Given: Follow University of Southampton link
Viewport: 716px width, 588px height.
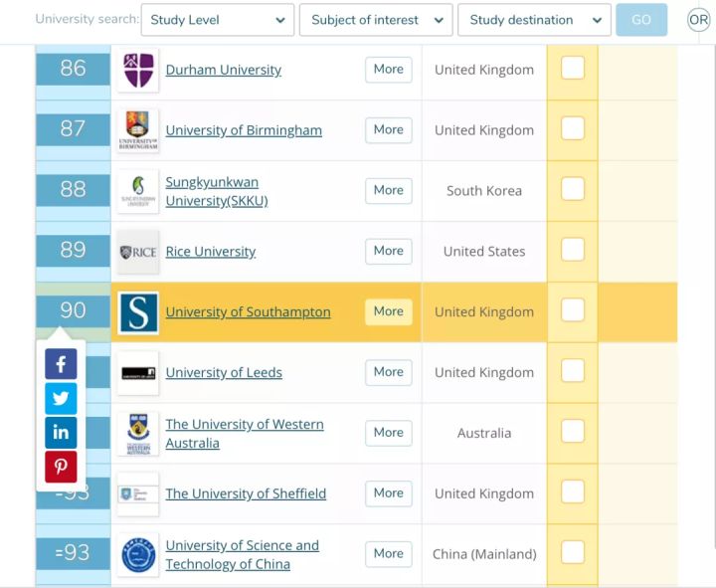Looking at the screenshot, I should pos(248,312).
